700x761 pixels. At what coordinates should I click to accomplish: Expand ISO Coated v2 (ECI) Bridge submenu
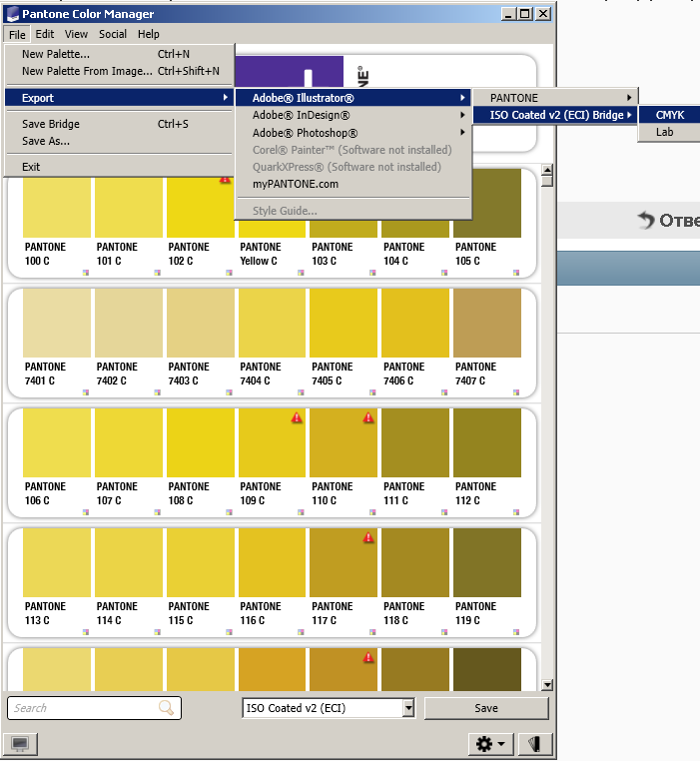555,115
